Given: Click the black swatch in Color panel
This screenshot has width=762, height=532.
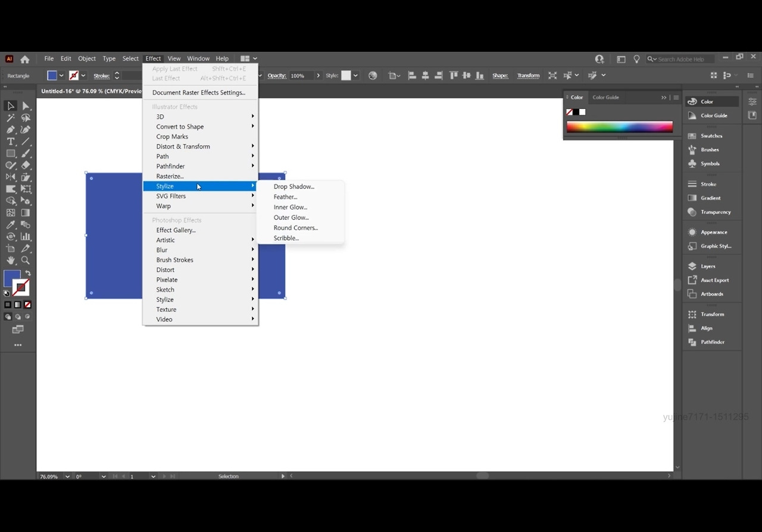Looking at the screenshot, I should pyautogui.click(x=576, y=112).
